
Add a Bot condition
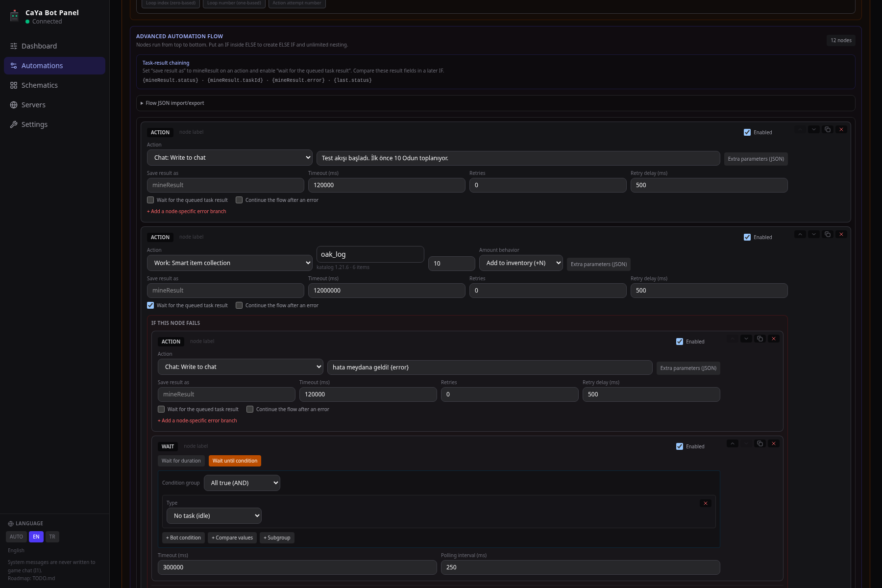183,538
